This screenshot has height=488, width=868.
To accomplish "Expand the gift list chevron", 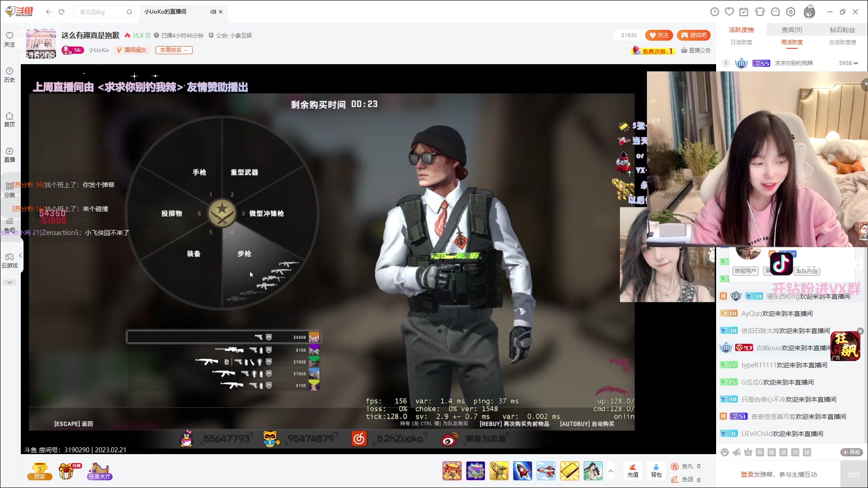I will 611,471.
